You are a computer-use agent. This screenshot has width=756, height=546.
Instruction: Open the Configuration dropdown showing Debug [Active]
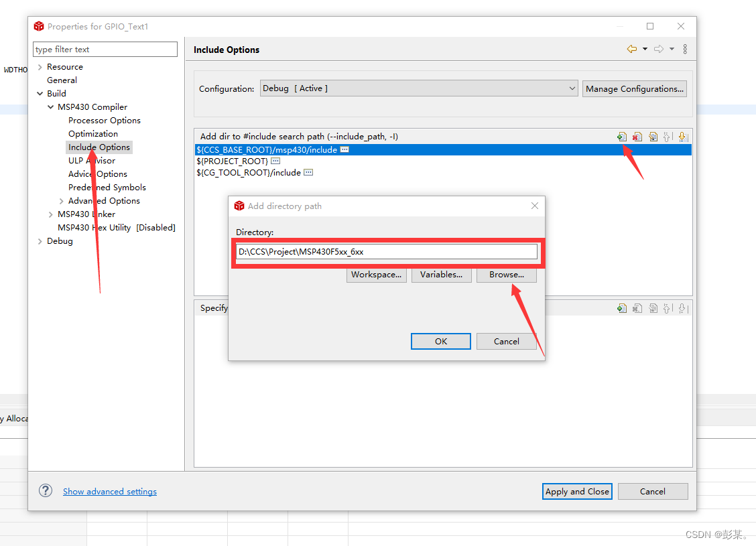point(418,88)
